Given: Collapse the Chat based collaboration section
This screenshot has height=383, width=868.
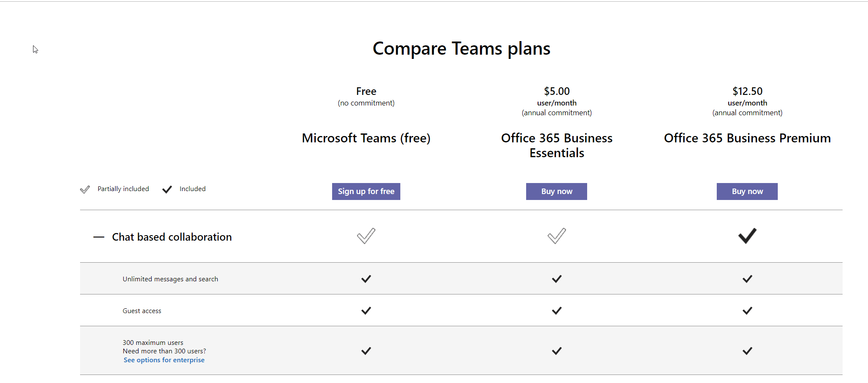Looking at the screenshot, I should point(99,237).
